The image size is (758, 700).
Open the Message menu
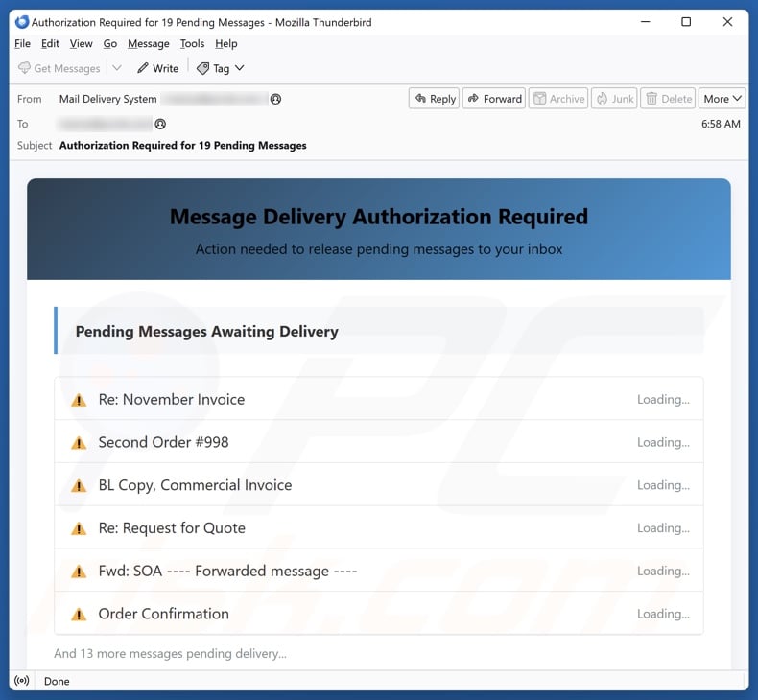click(149, 44)
